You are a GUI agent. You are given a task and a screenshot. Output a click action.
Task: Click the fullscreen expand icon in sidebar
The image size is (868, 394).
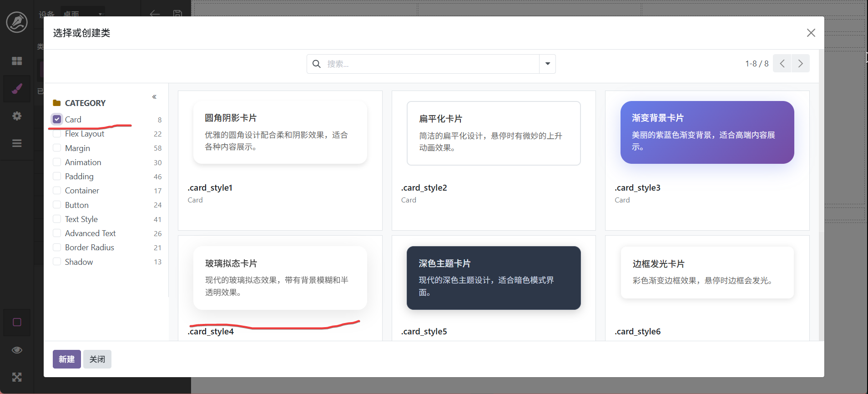coord(17,377)
